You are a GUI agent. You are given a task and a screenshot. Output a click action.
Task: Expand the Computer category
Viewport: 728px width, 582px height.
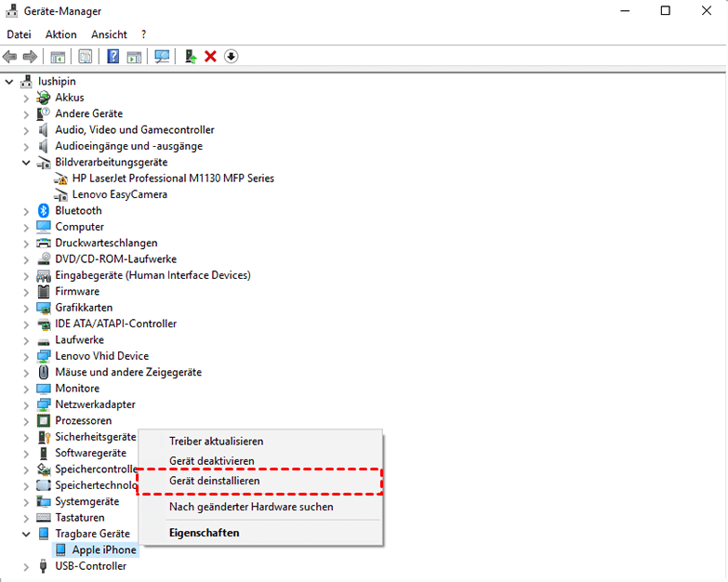coord(26,228)
